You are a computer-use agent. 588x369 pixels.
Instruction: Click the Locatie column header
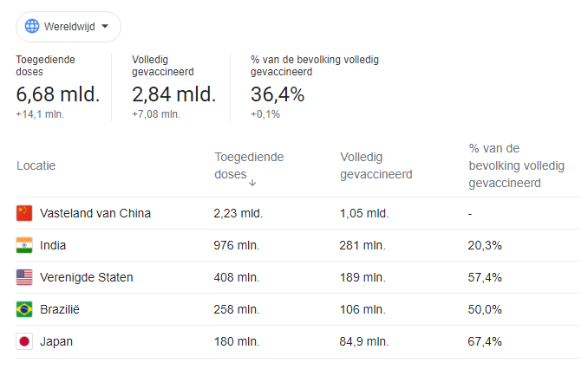coord(36,165)
